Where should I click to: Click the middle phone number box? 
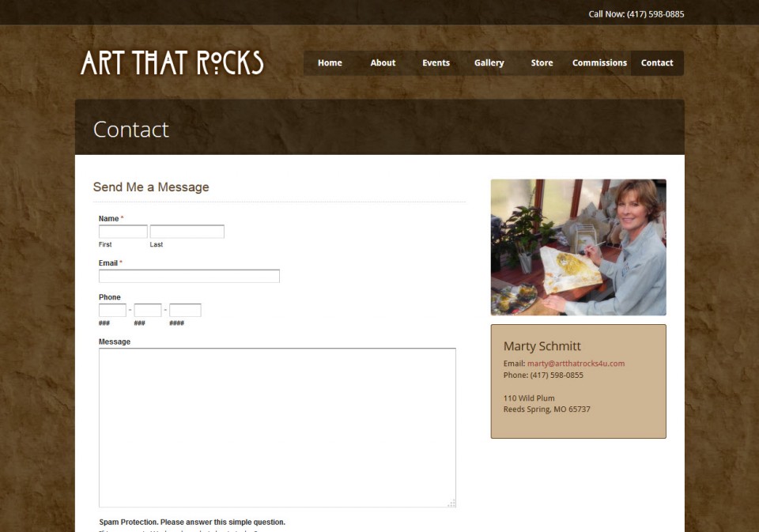(148, 311)
